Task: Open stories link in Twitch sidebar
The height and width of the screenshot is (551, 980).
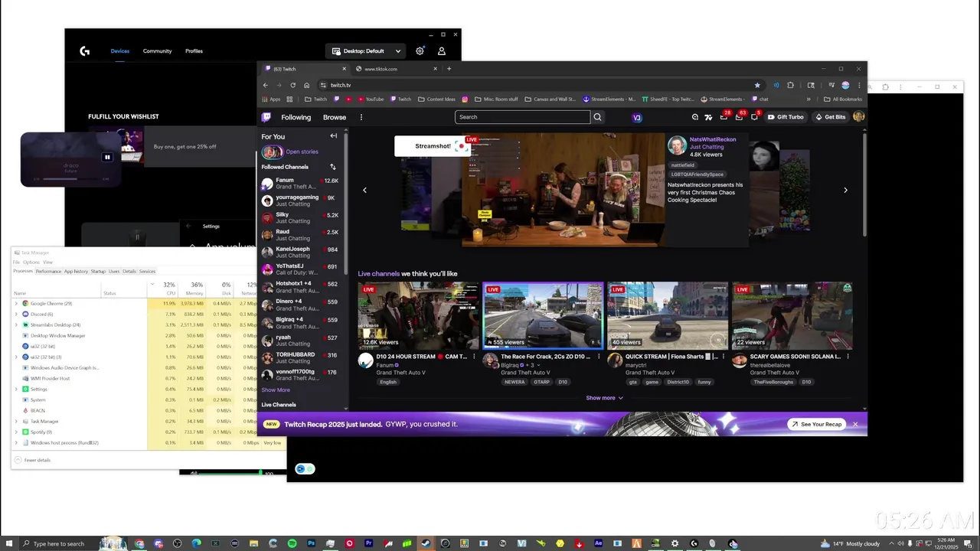Action: [302, 152]
